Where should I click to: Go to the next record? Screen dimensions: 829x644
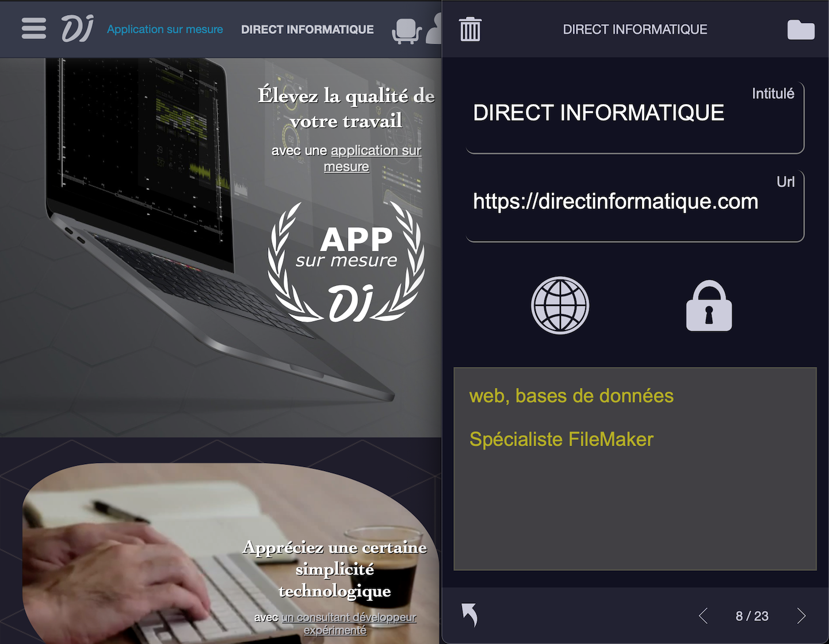[801, 616]
